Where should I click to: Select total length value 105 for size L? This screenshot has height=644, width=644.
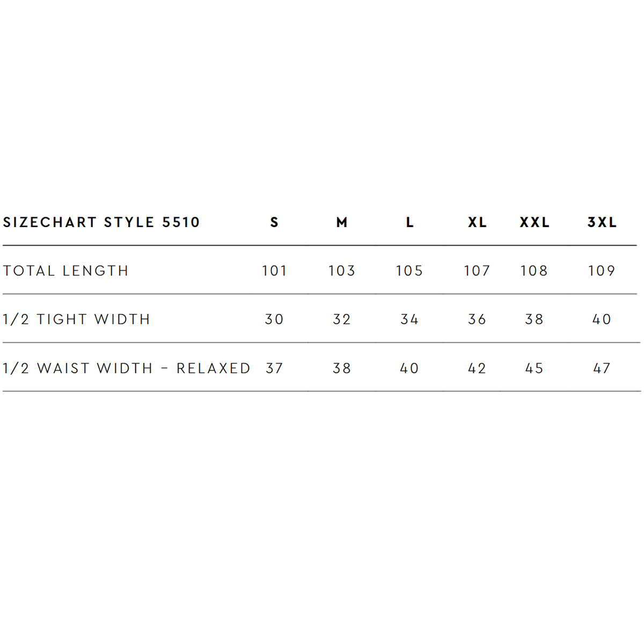(409, 271)
